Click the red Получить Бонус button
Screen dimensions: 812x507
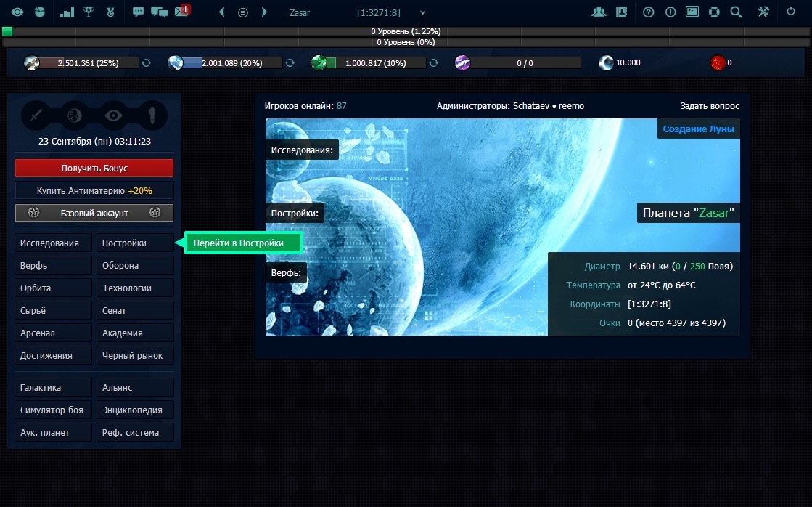point(94,168)
